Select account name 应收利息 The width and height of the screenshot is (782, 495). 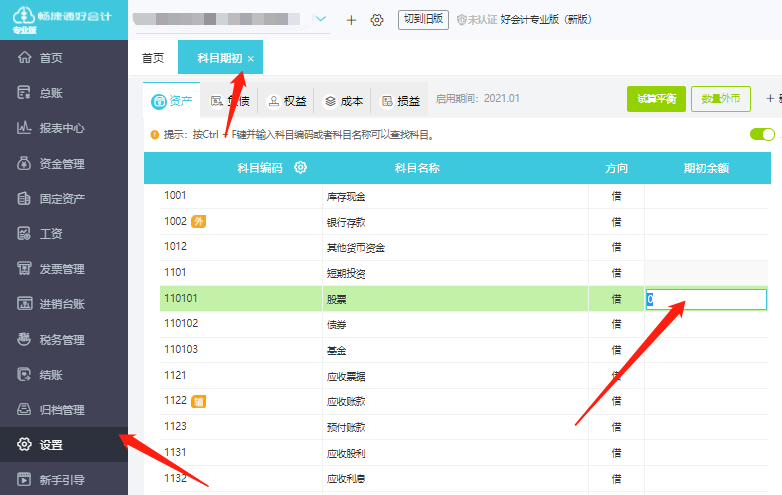346,479
